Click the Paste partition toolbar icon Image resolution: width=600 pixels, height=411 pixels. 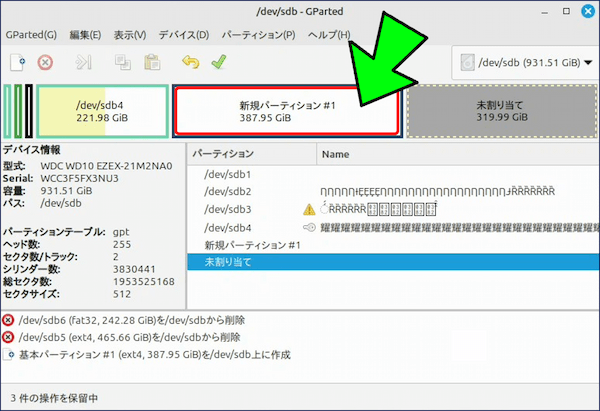[151, 63]
